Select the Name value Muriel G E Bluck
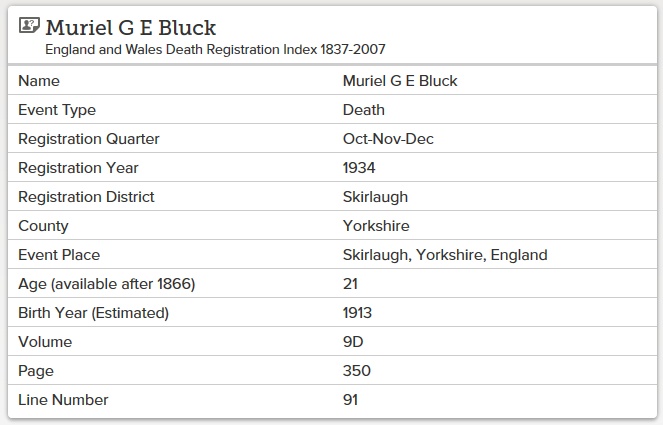 click(400, 81)
